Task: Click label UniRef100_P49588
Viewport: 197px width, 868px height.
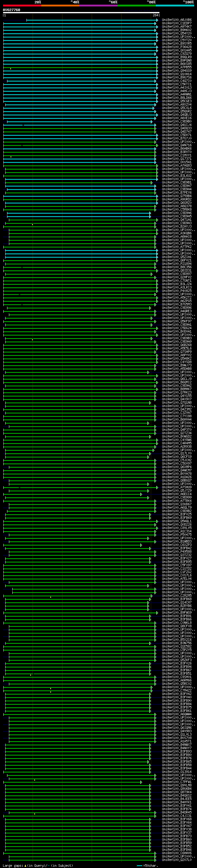Action: click(177, 551)
